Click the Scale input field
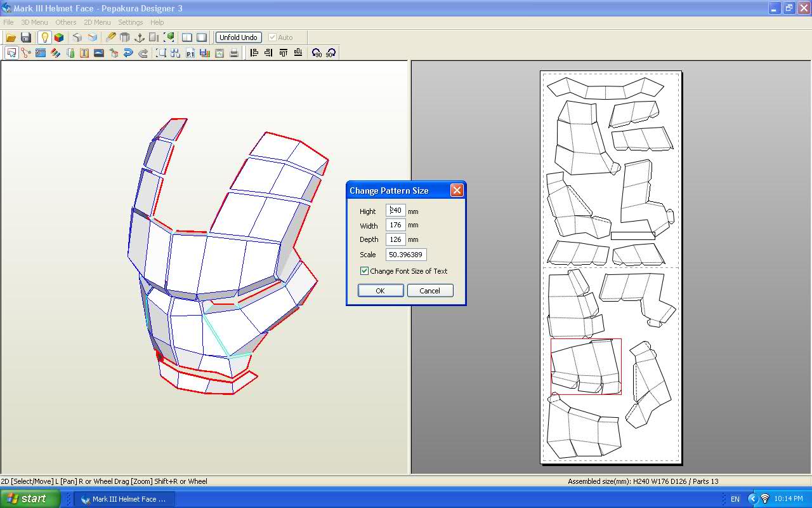The width and height of the screenshot is (812, 508). click(x=406, y=255)
